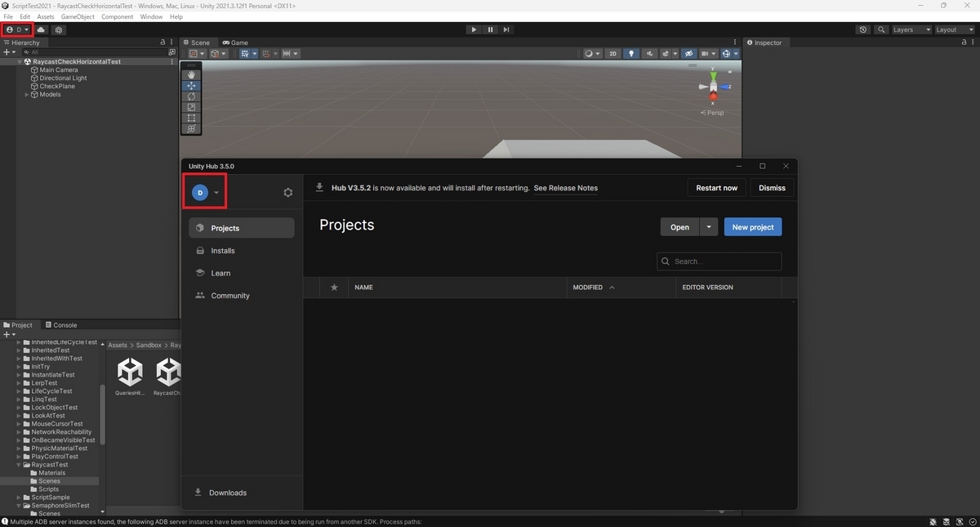Open Unity Hub account avatar dropdown
Screen dimensions: 980x527
(x=205, y=193)
